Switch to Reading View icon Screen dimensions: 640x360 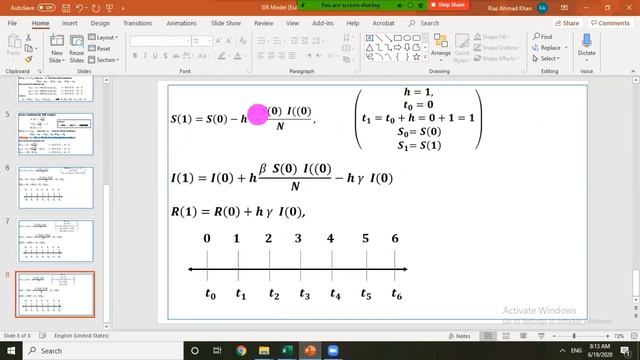[523, 336]
